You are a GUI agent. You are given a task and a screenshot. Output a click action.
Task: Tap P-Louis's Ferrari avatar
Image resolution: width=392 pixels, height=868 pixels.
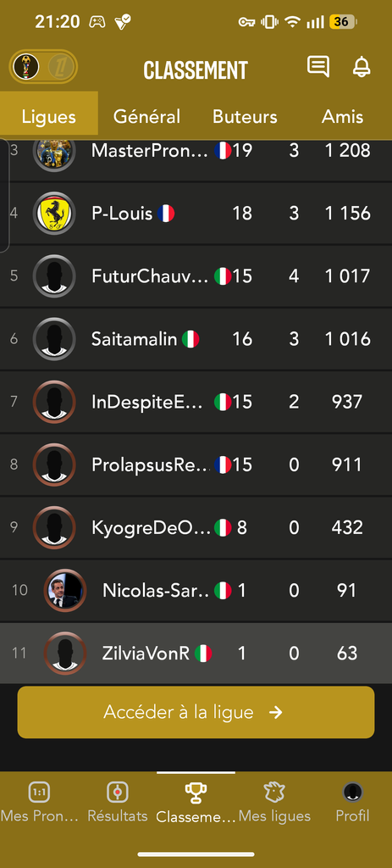[54, 213]
